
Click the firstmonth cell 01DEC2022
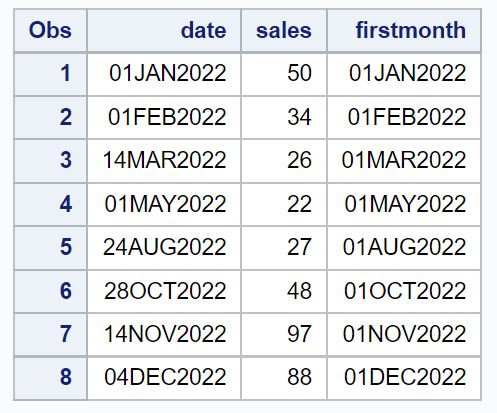coord(404,378)
